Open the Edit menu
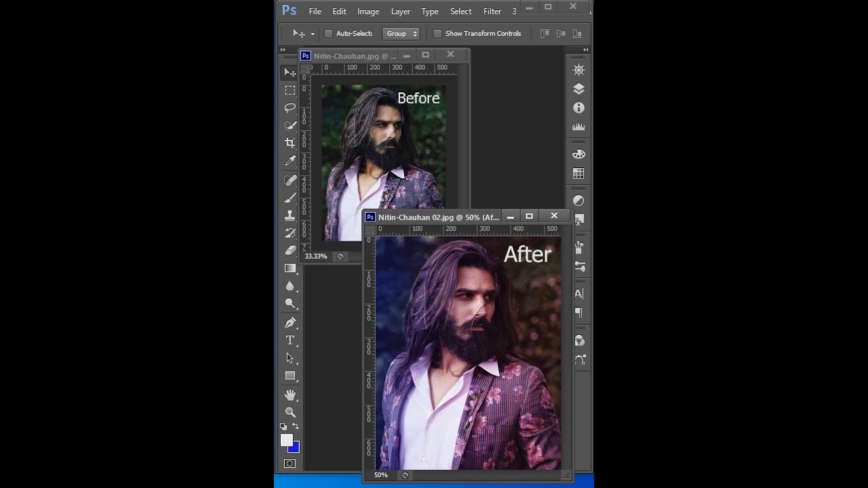Image resolution: width=868 pixels, height=488 pixels. [x=339, y=12]
